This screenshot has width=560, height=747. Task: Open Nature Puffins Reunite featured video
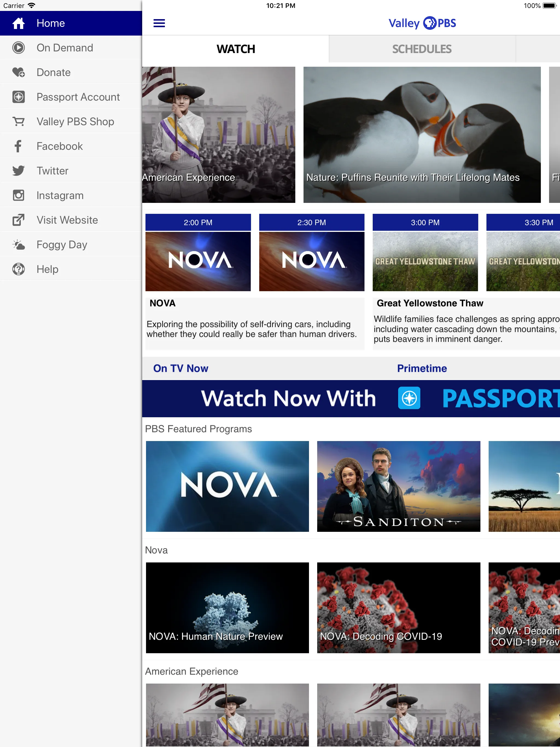pyautogui.click(x=422, y=135)
